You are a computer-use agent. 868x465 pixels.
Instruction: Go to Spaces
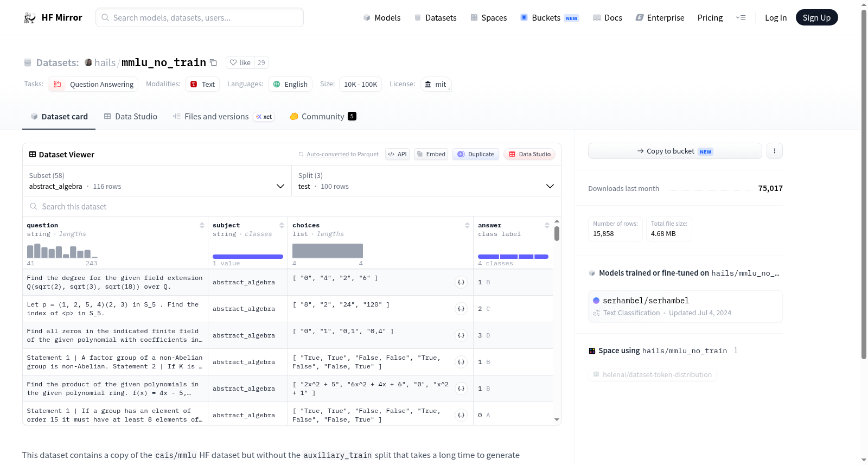click(x=488, y=18)
